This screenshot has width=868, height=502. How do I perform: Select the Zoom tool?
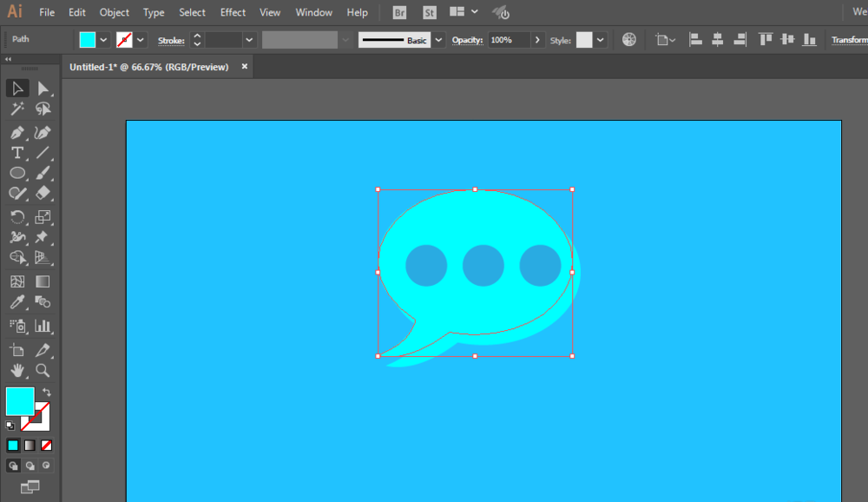tap(43, 370)
